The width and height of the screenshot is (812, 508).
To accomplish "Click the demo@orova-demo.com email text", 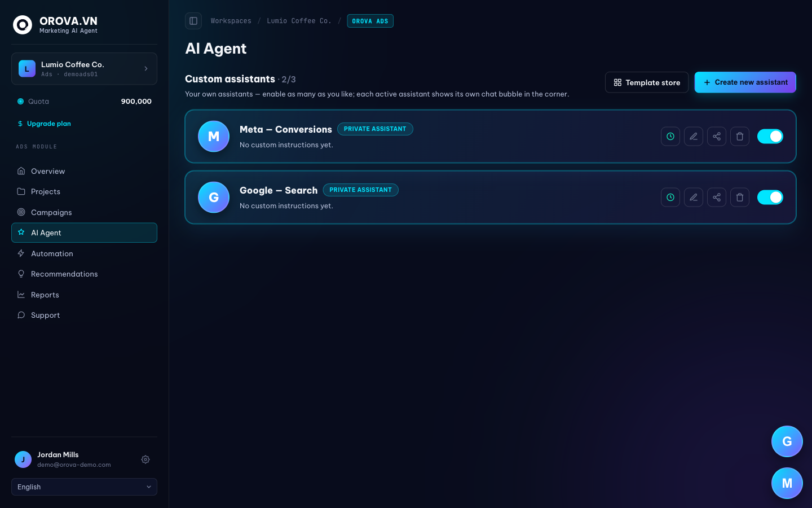I will [74, 465].
